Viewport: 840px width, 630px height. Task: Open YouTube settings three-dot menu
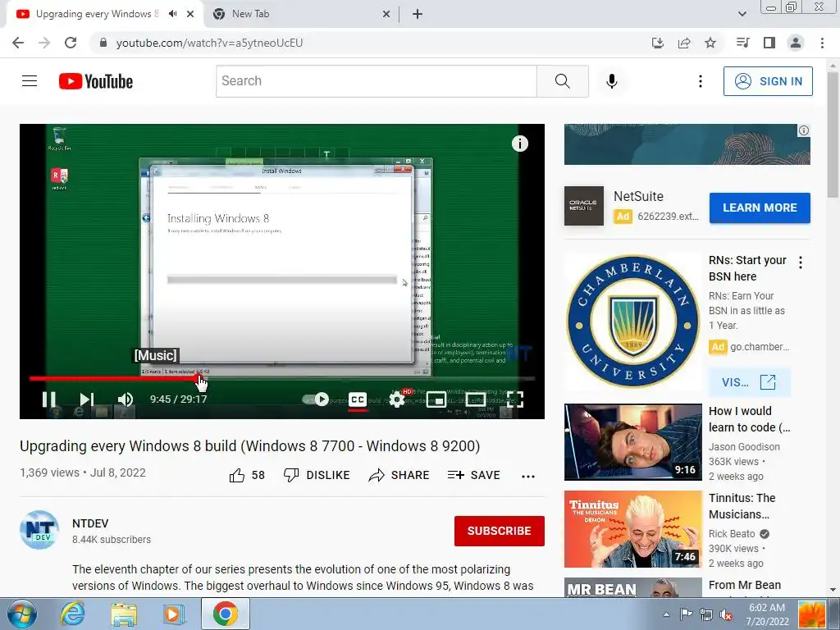tap(701, 81)
